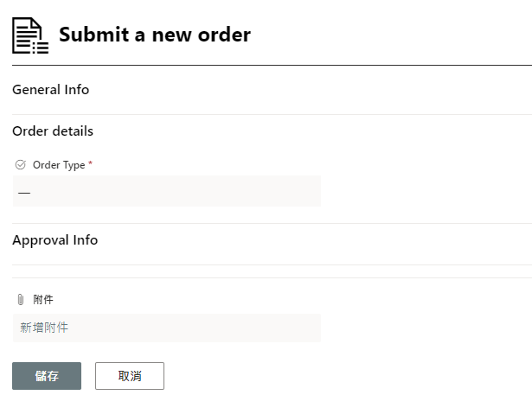
Task: Click the Order Type choice icon
Action: (x=21, y=164)
